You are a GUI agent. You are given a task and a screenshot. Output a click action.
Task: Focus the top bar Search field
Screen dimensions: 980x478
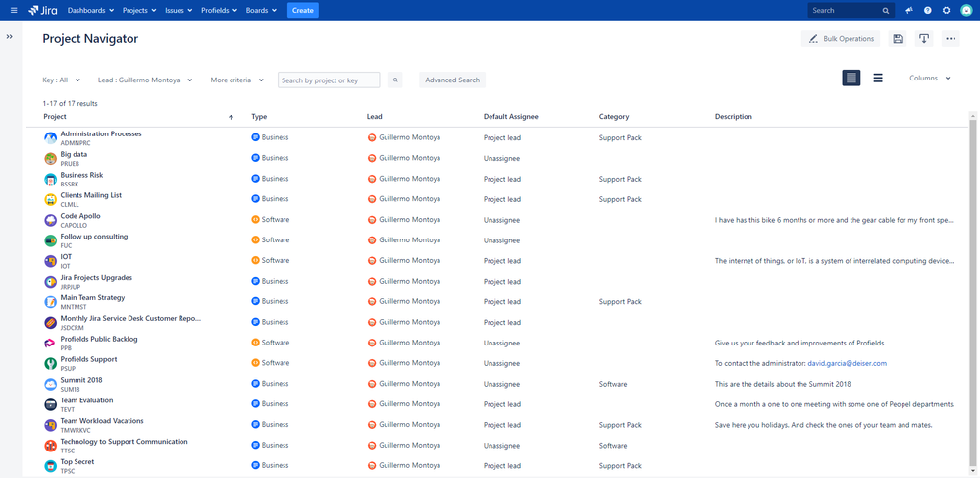click(851, 10)
